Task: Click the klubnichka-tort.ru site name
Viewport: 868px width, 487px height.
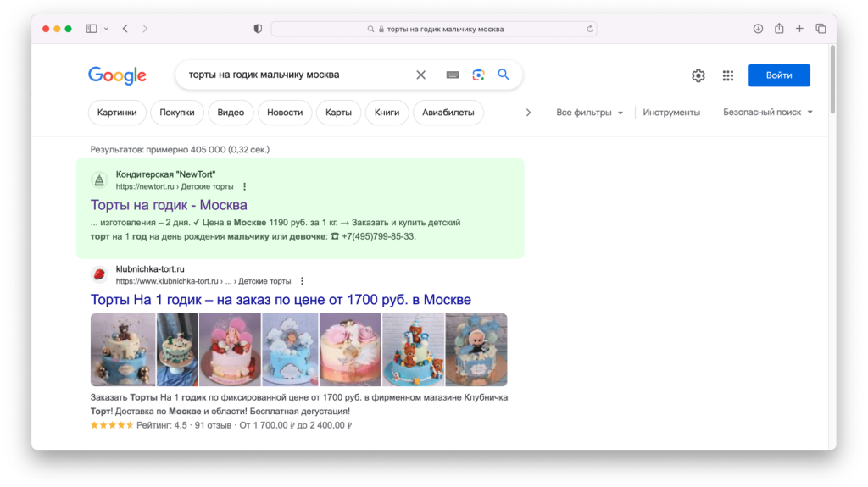Action: click(x=150, y=269)
